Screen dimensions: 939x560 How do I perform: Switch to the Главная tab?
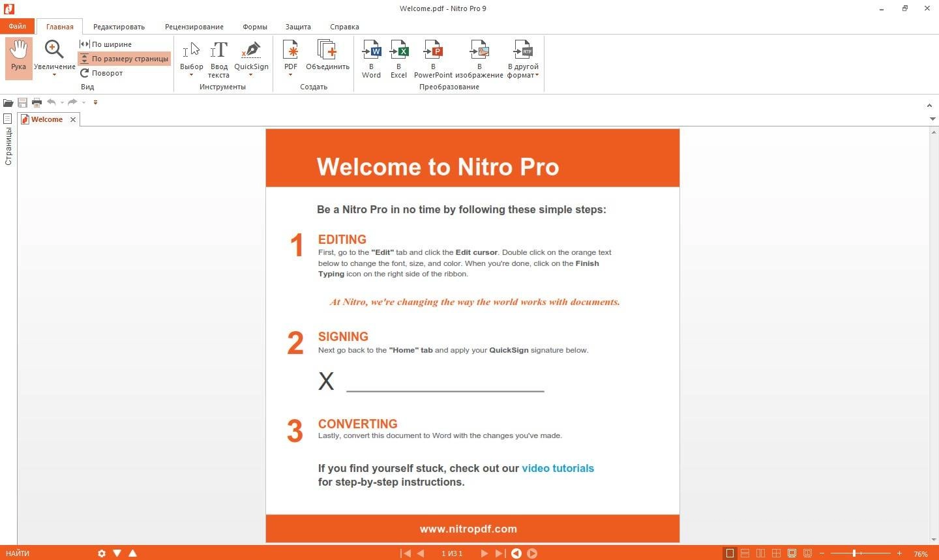tap(59, 27)
